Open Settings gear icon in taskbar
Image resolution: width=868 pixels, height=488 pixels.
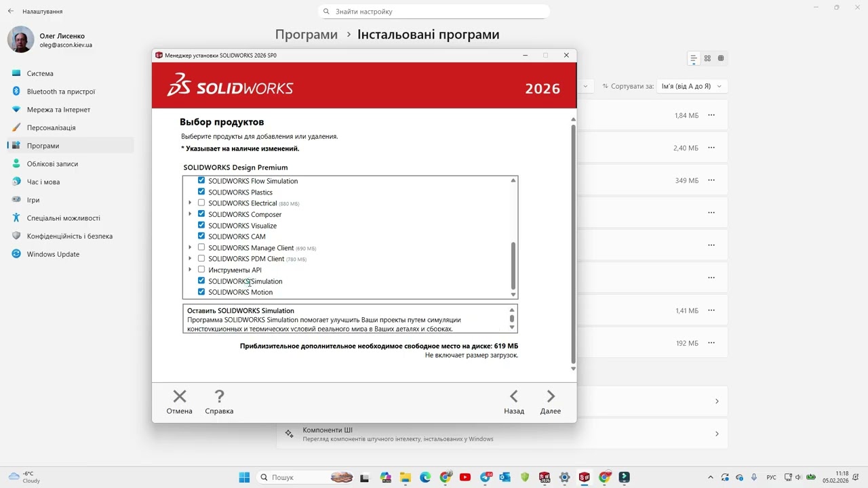[564, 477]
